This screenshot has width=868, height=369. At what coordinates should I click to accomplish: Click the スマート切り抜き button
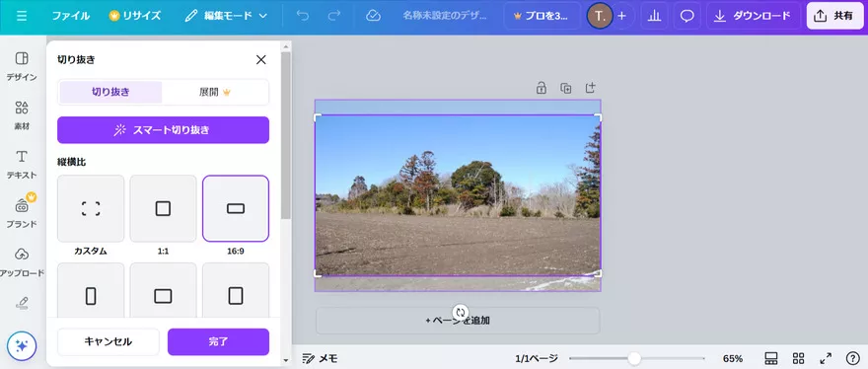click(x=164, y=130)
